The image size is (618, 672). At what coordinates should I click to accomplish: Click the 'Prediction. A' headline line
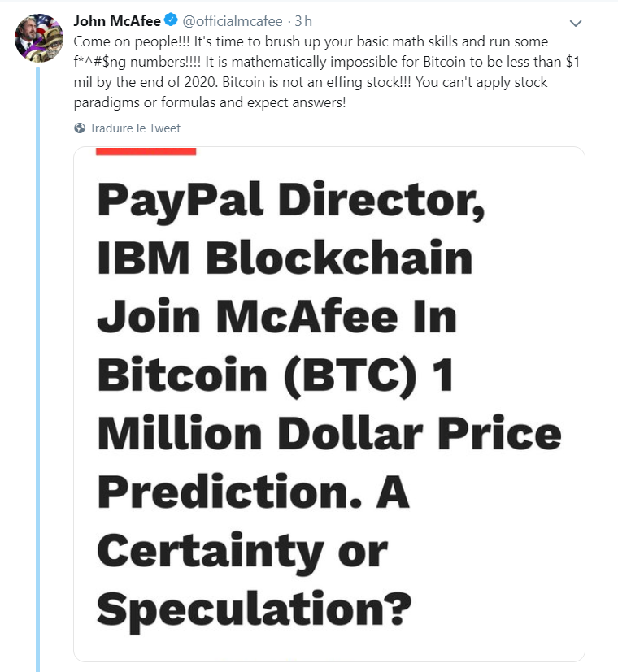(x=253, y=492)
